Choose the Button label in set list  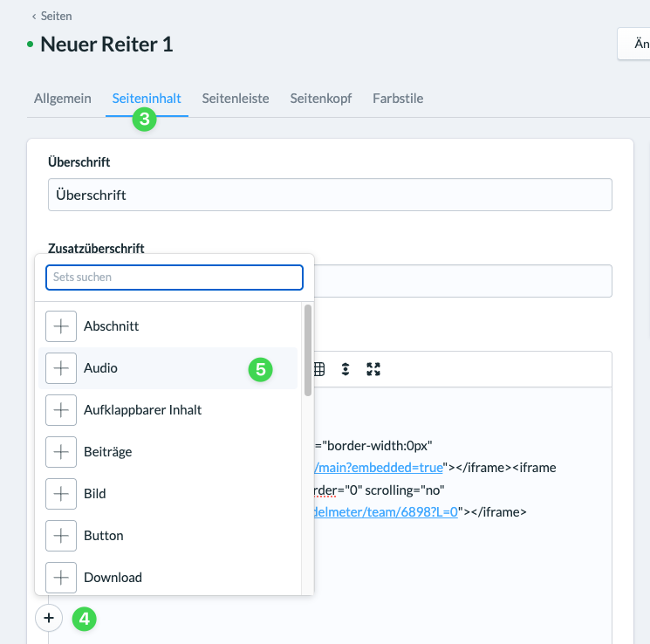(x=104, y=536)
